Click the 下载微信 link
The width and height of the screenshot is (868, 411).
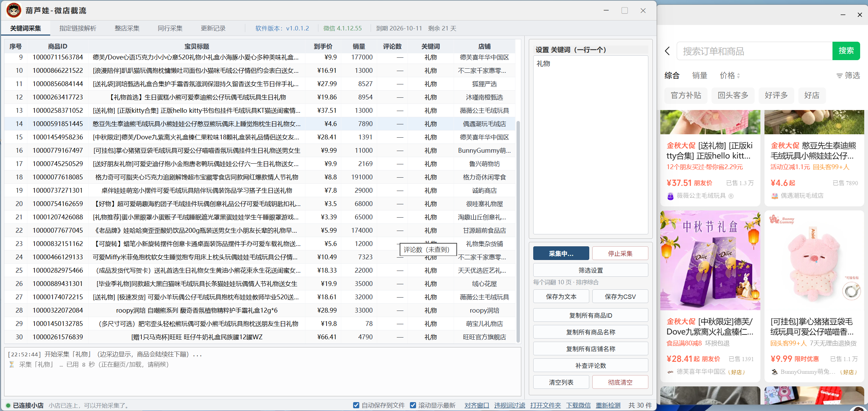[x=578, y=406]
